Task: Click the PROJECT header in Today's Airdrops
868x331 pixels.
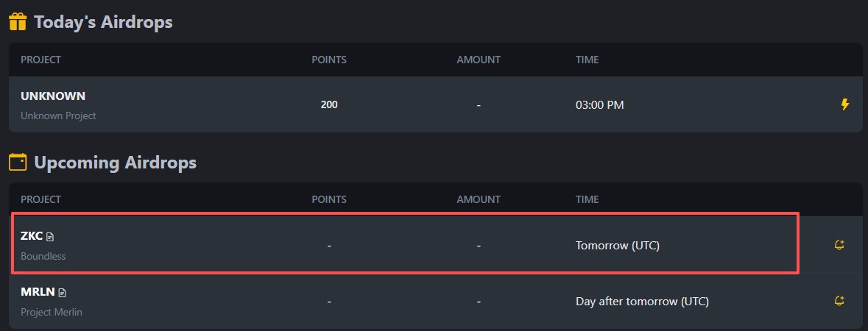Action: (41, 60)
